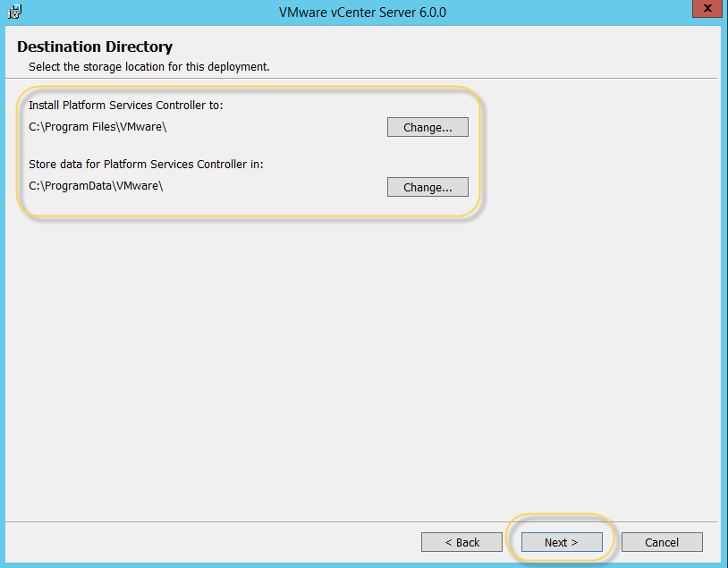Click the C:\ProgramData\VMware\ path text
The width and height of the screenshot is (728, 568).
[x=96, y=187]
